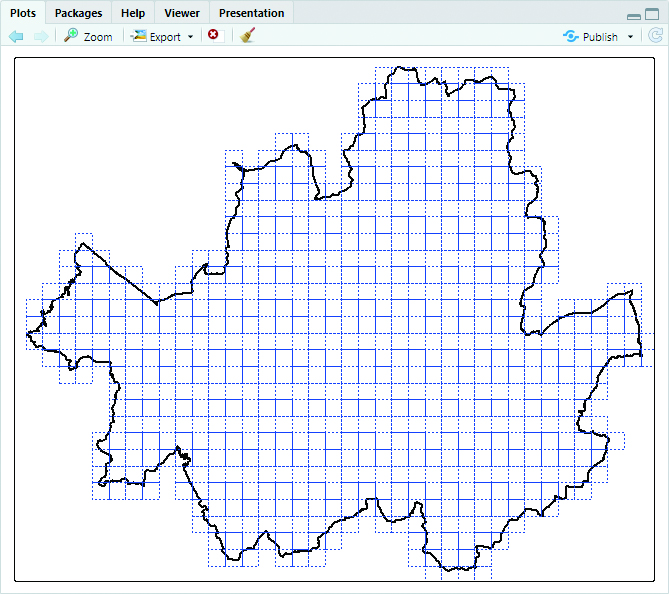The height and width of the screenshot is (594, 669).
Task: Click the Export picture icon
Action: click(x=139, y=36)
